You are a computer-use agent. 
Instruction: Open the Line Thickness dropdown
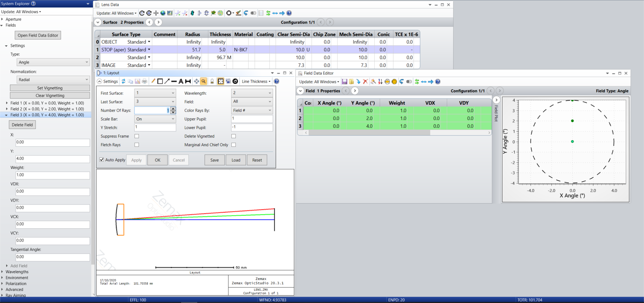256,81
